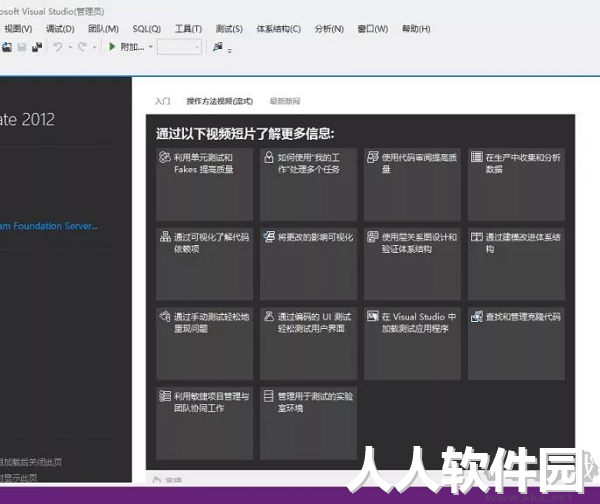The height and width of the screenshot is (504, 600).
Task: Open the 测试(S) menu
Action: pos(229,29)
